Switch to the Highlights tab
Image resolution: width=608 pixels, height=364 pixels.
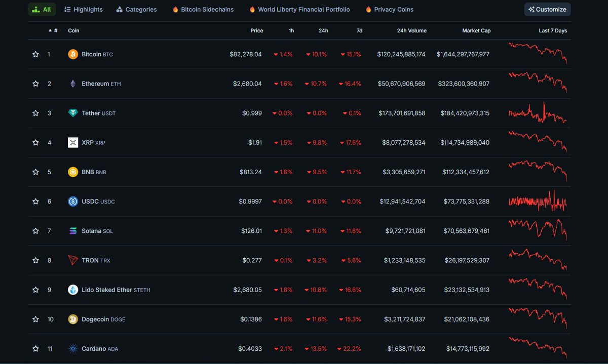(x=84, y=9)
